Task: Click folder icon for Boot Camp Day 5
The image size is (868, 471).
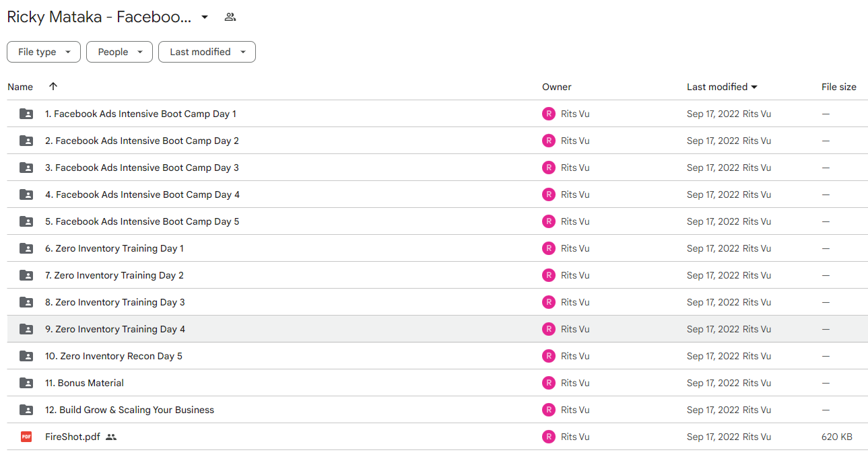Action: [x=26, y=221]
